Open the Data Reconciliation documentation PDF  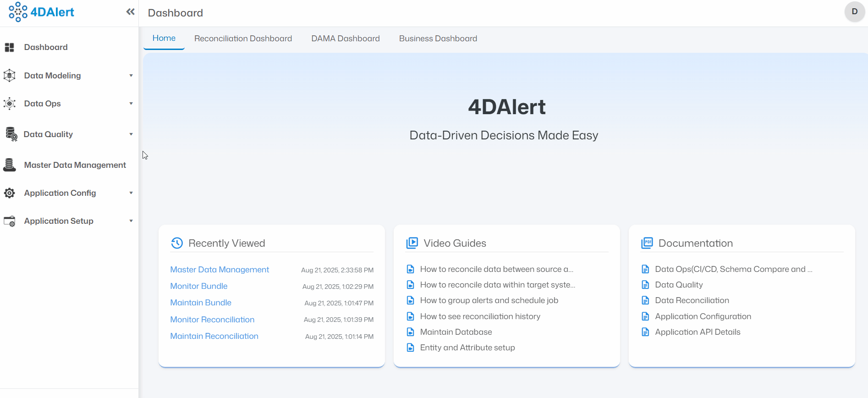click(x=692, y=300)
